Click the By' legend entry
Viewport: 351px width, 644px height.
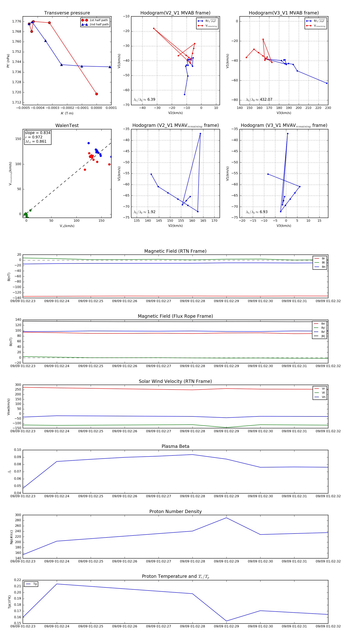pos(320,328)
